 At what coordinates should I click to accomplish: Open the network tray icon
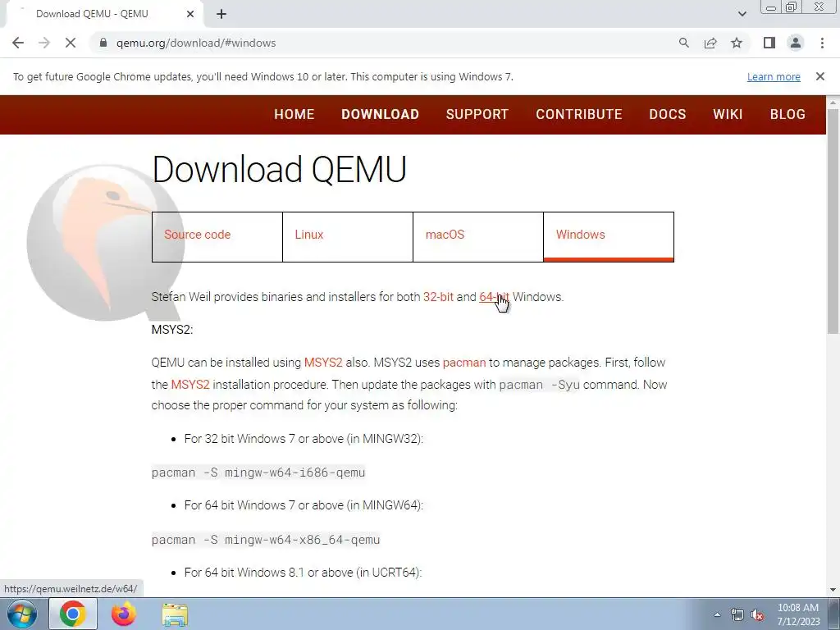(x=737, y=614)
